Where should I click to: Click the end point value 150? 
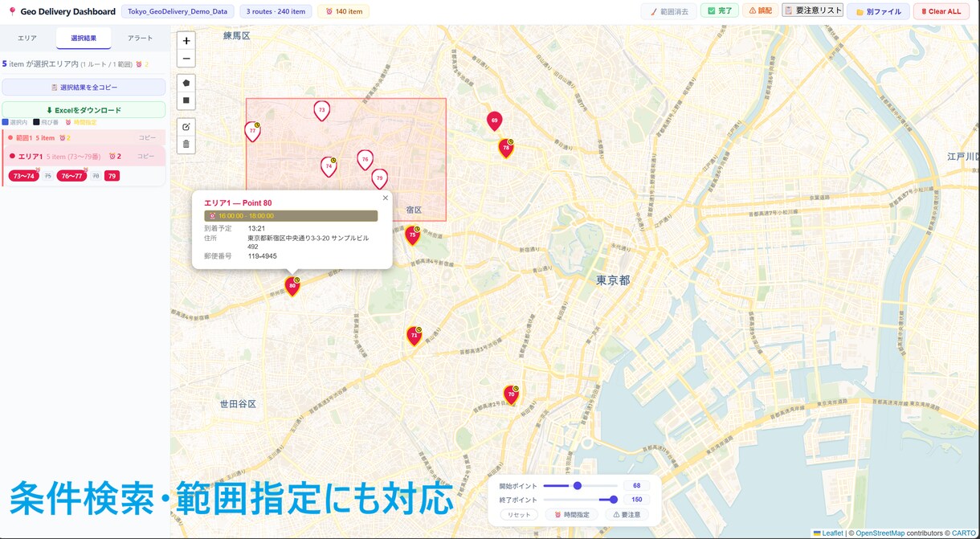[x=637, y=500]
